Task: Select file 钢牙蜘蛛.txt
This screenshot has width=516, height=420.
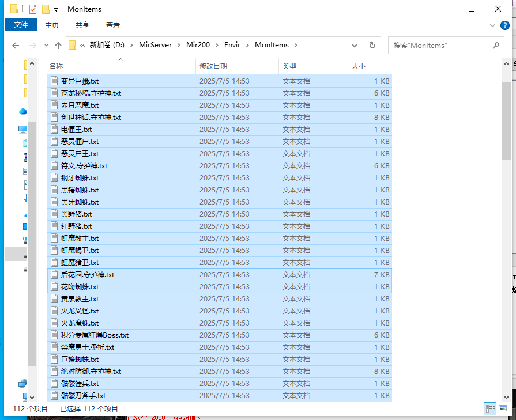Action: [220, 178]
